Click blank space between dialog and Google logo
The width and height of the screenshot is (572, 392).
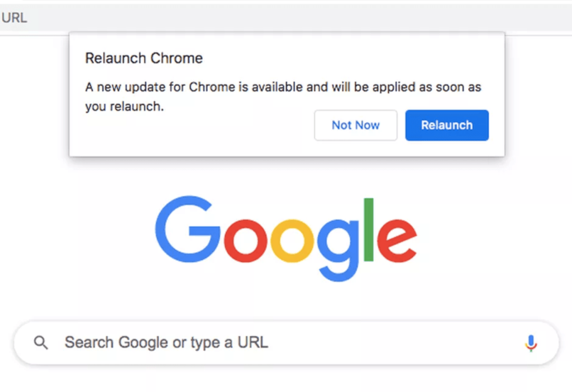point(286,176)
